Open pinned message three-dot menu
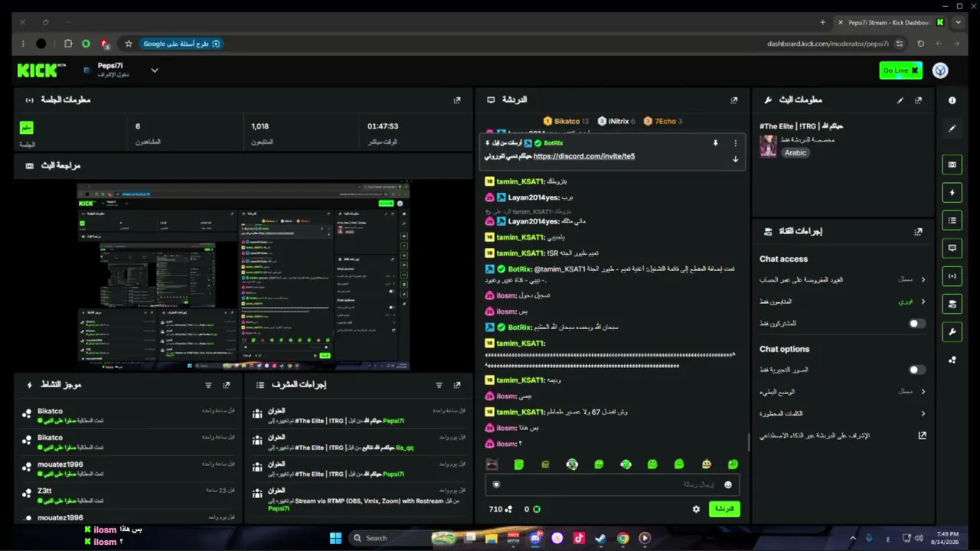Viewport: 980px width, 551px height. 736,143
